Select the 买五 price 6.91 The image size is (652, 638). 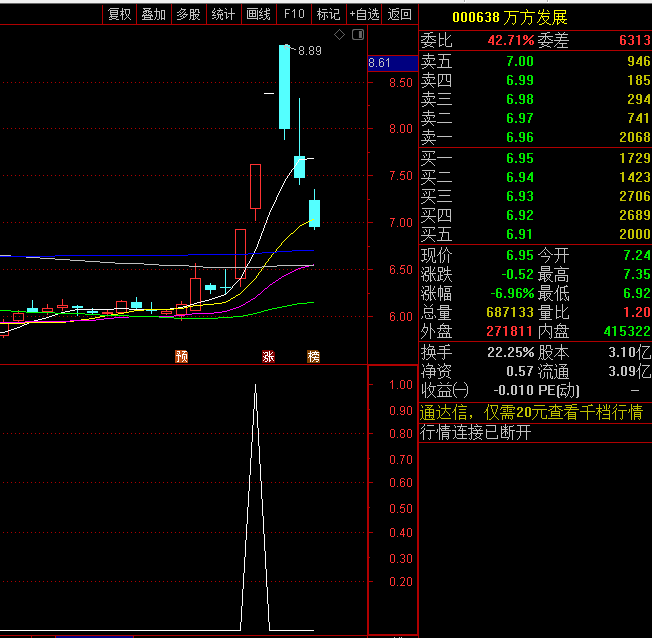pyautogui.click(x=520, y=234)
